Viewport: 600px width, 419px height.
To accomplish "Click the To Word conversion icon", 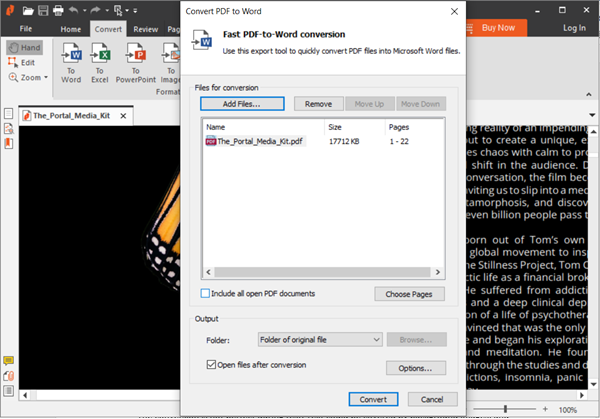I will point(71,63).
